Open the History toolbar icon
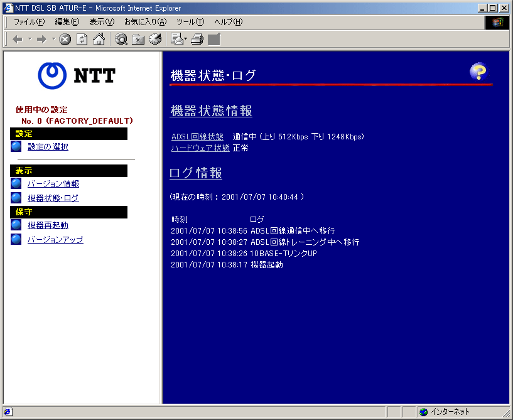Screen dimensions: 513x420 point(155,40)
